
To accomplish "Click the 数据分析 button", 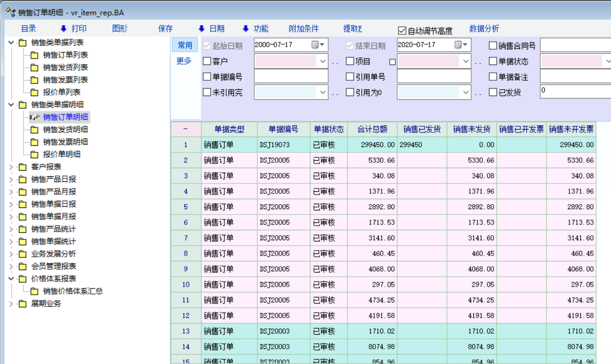I will (x=484, y=29).
